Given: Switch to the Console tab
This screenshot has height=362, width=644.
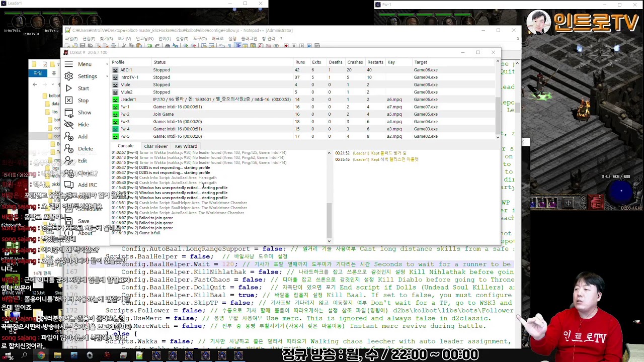Looking at the screenshot, I should 125,146.
